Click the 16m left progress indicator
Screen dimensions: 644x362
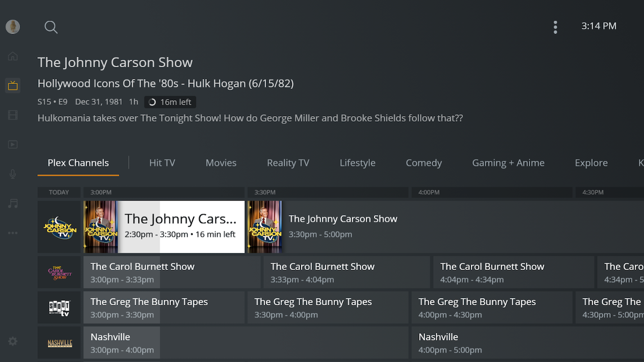coord(170,102)
